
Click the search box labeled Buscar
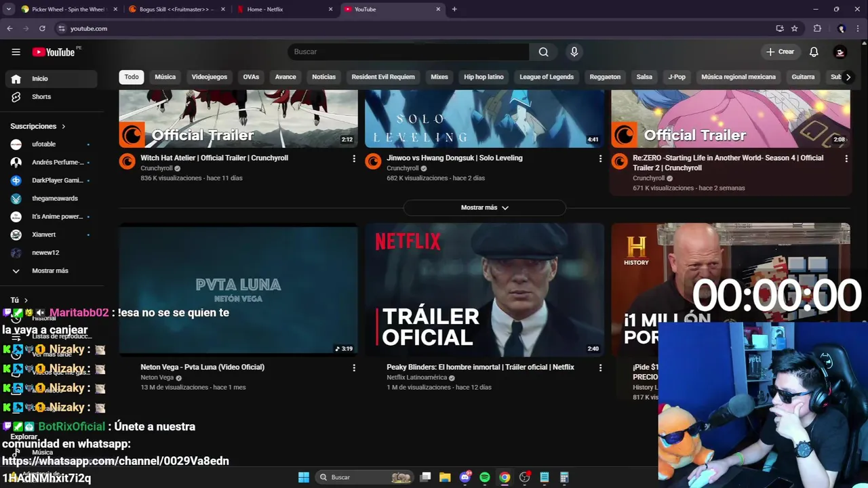(x=408, y=52)
